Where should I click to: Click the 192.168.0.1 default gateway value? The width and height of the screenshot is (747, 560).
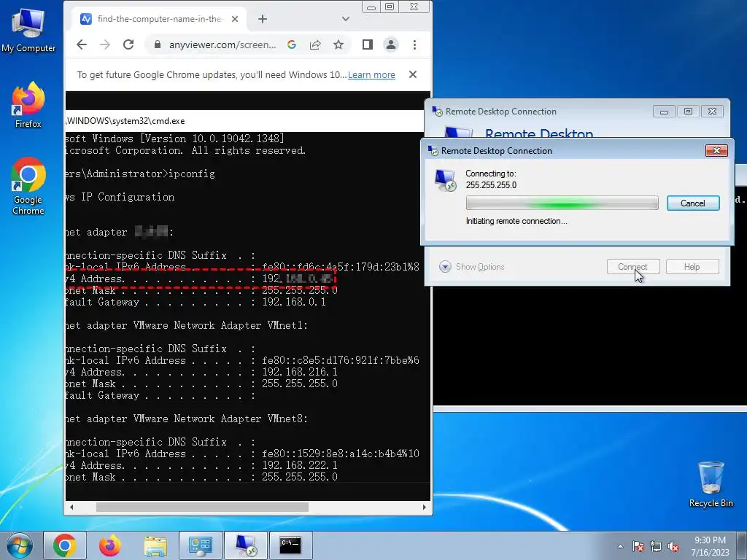[294, 302]
